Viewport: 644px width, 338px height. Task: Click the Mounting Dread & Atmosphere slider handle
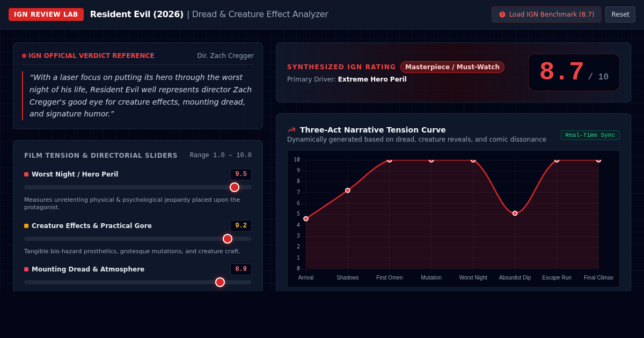click(x=220, y=282)
